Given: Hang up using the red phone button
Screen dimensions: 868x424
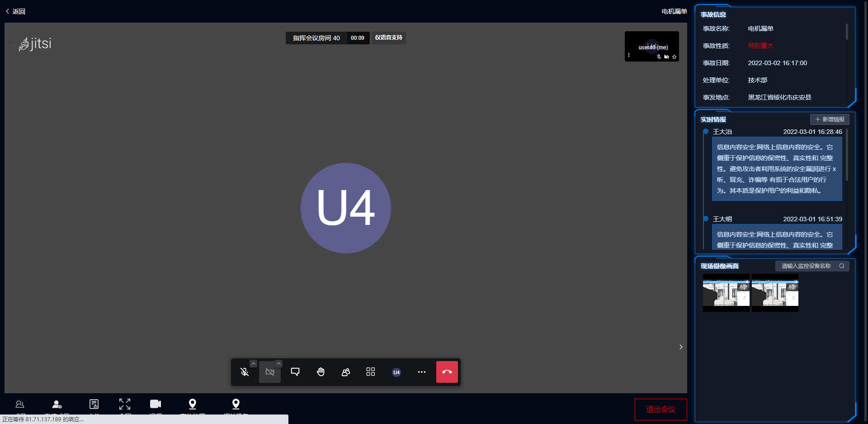Looking at the screenshot, I should pos(447,372).
